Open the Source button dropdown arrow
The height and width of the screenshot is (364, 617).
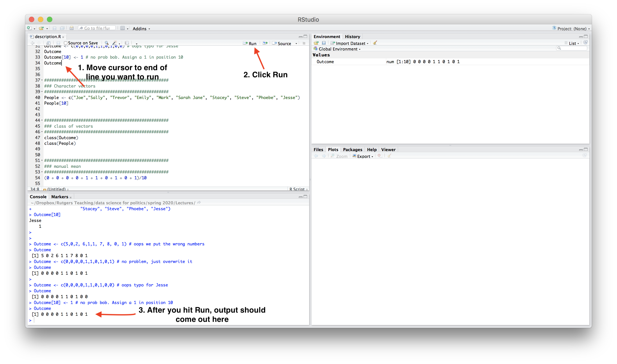coord(297,44)
